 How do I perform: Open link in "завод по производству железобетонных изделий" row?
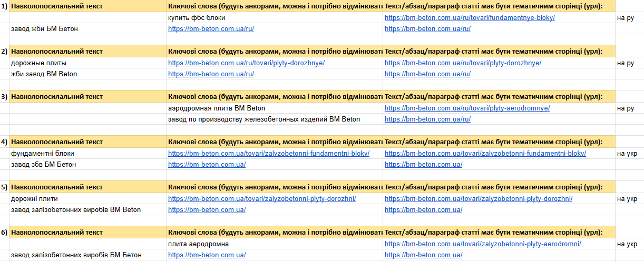tap(427, 119)
